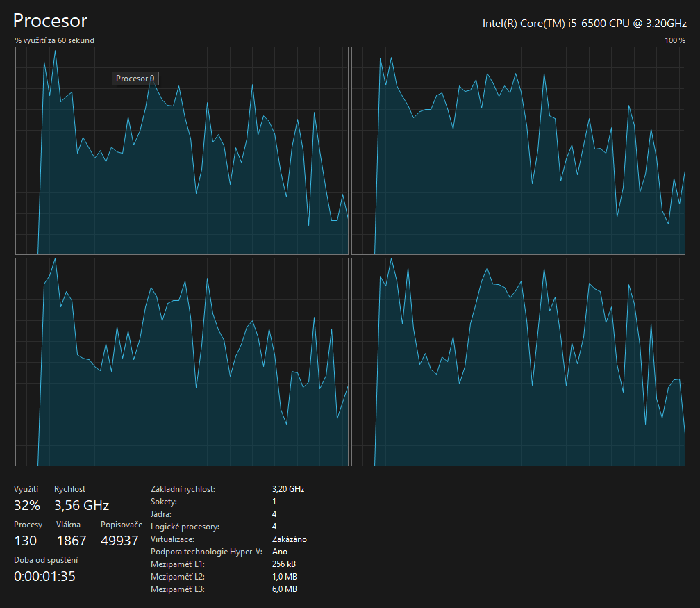
Task: Click the "Procesor" page heading
Action: 51,21
